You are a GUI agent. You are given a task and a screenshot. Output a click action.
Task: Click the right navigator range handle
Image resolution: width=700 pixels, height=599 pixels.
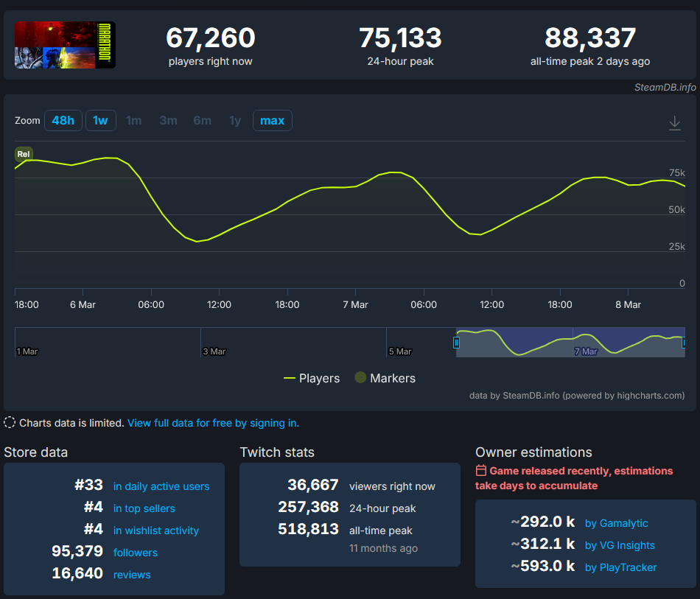point(684,343)
